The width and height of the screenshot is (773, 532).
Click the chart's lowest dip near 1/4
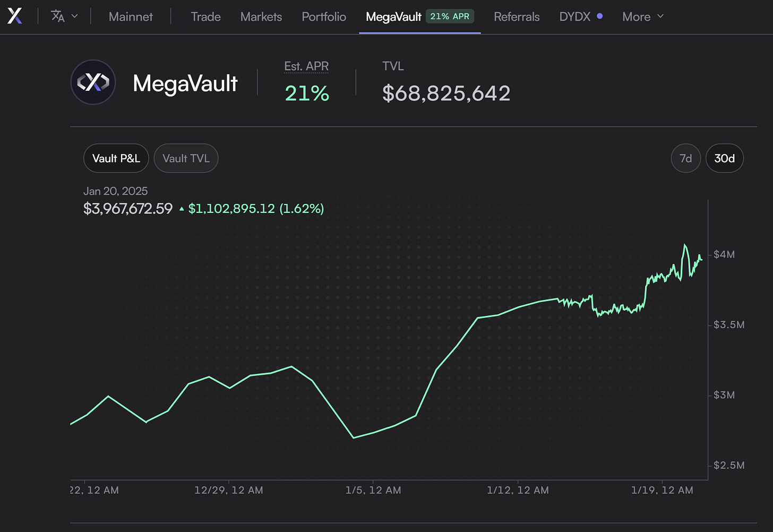(x=354, y=437)
